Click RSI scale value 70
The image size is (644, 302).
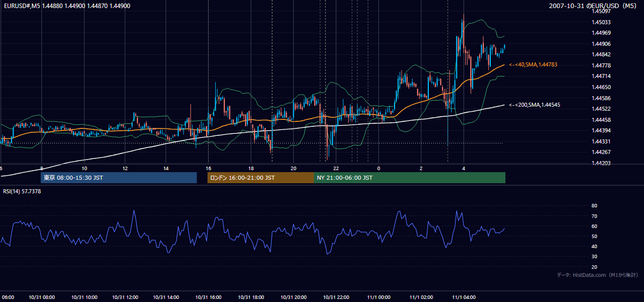coord(594,216)
